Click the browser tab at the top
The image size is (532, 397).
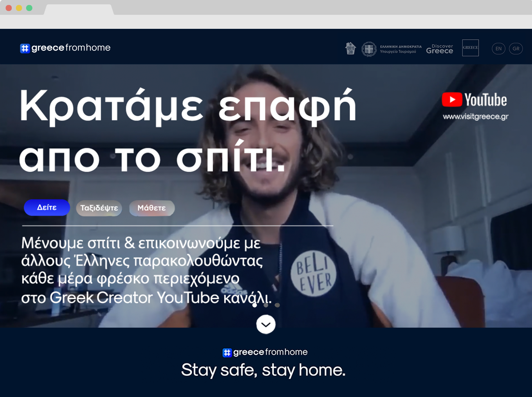pyautogui.click(x=79, y=9)
